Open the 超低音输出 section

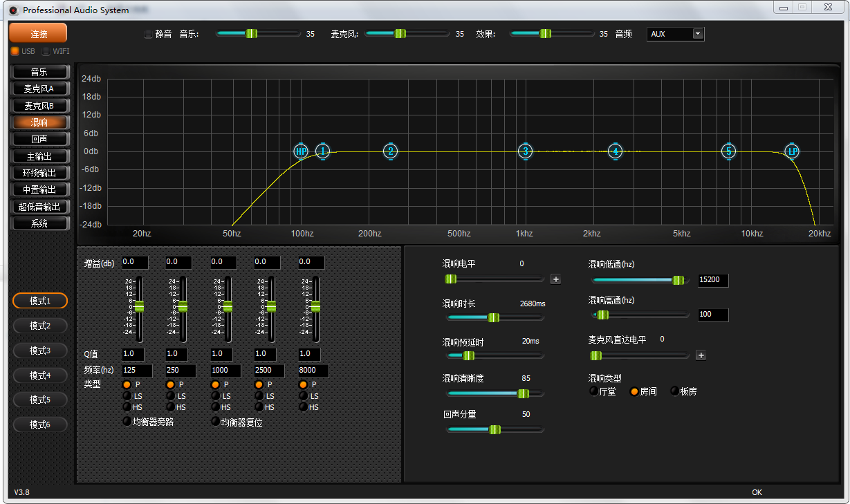[x=39, y=207]
